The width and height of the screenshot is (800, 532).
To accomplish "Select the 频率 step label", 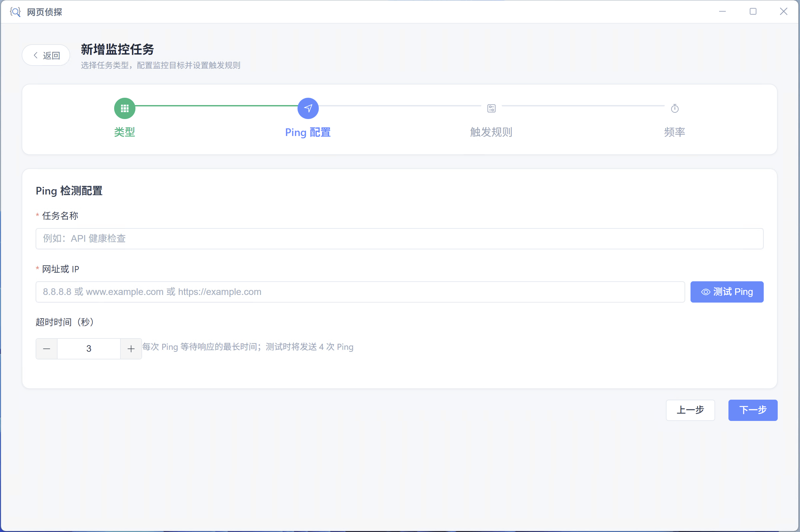I will click(675, 132).
